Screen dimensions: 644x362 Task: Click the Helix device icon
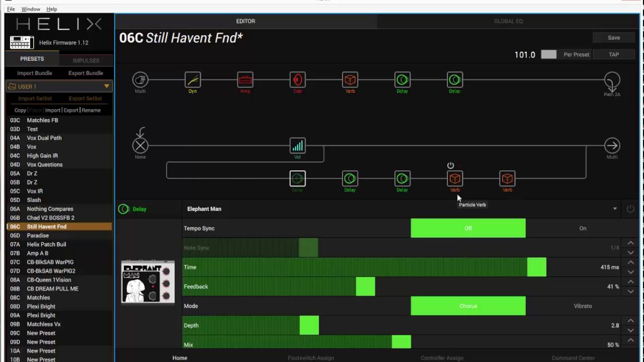[22, 43]
